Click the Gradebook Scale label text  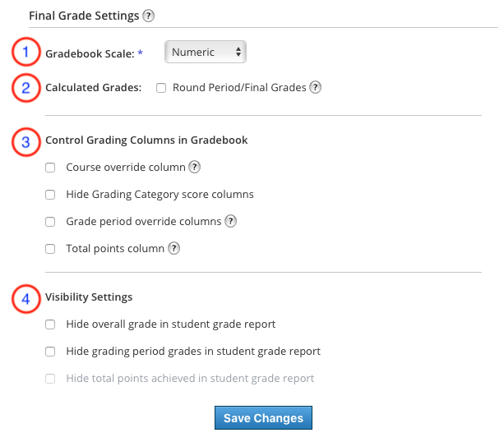click(x=89, y=53)
